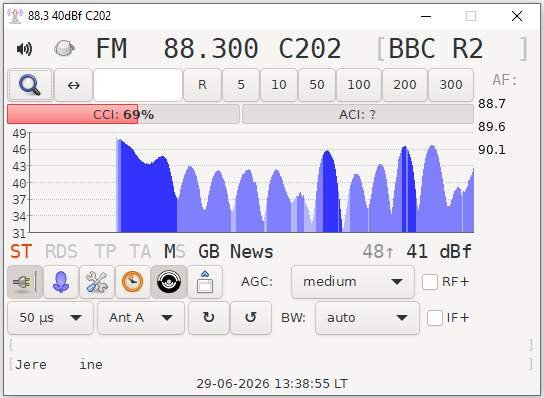
Task: Open the AGC medium dropdown
Action: 353,282
